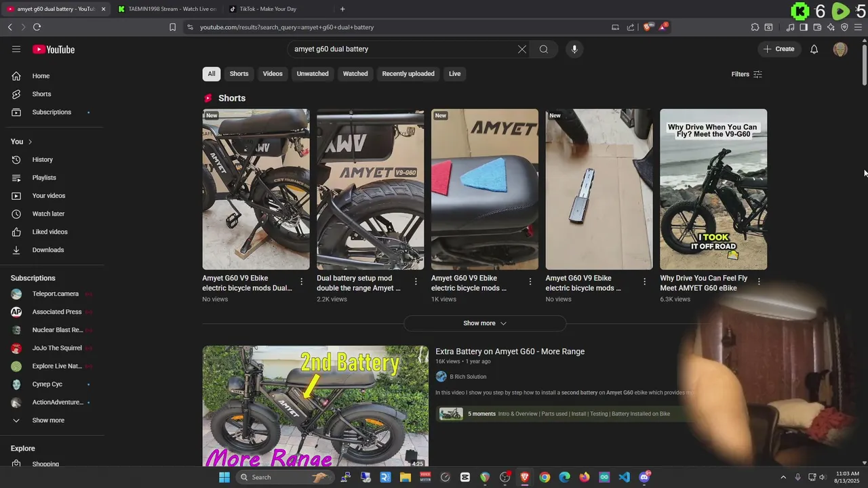
Task: Open the Dual battery setup mod short thumbnail
Action: point(370,189)
